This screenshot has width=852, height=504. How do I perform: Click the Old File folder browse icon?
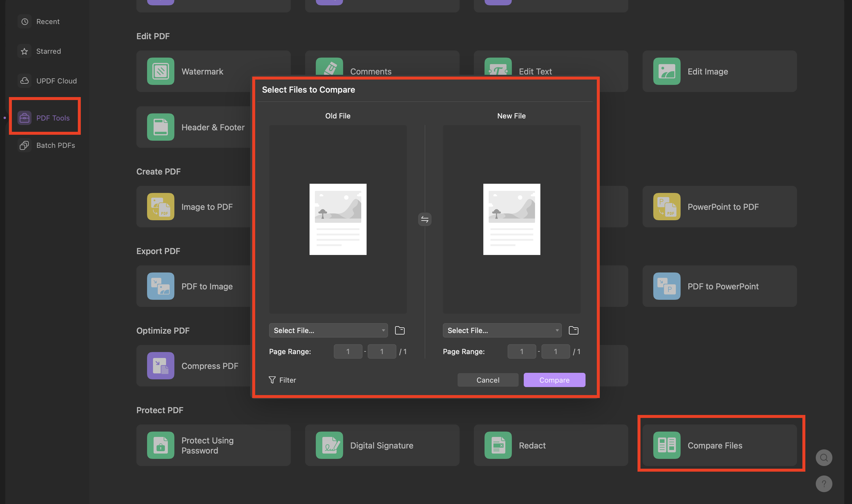click(x=400, y=330)
